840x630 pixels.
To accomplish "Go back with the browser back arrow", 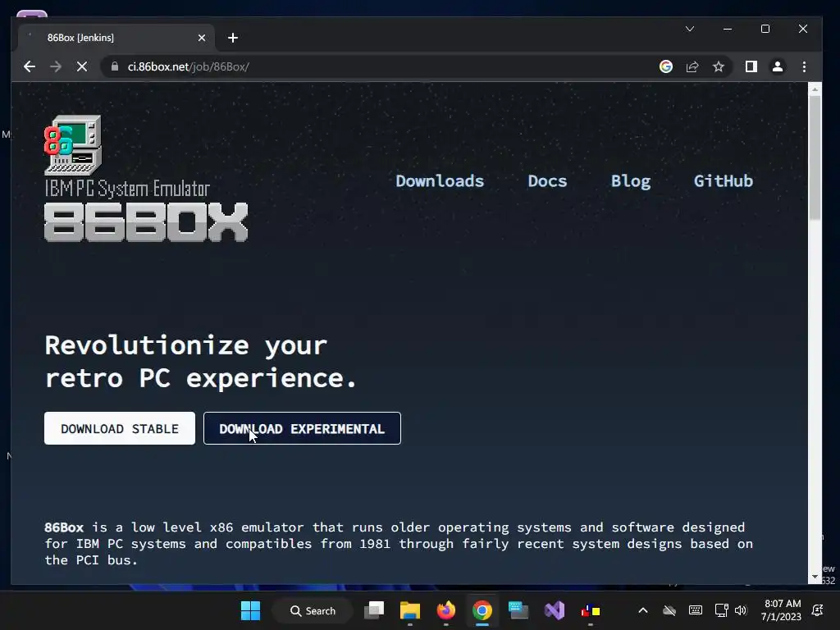I will [x=30, y=66].
